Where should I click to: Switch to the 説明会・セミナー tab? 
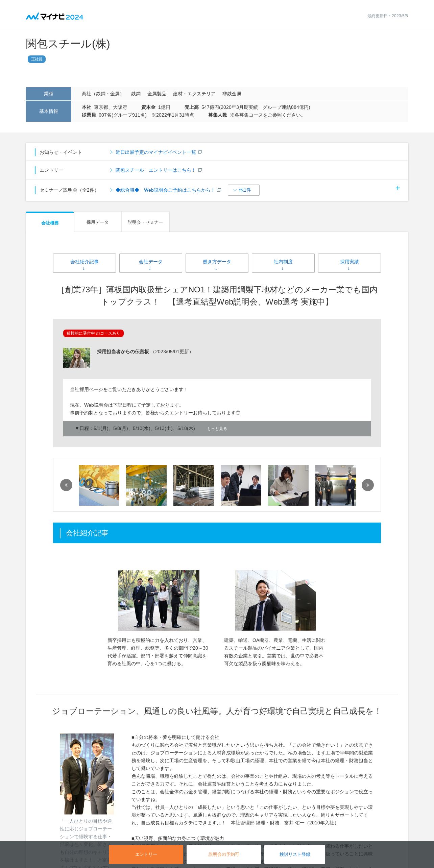(145, 222)
